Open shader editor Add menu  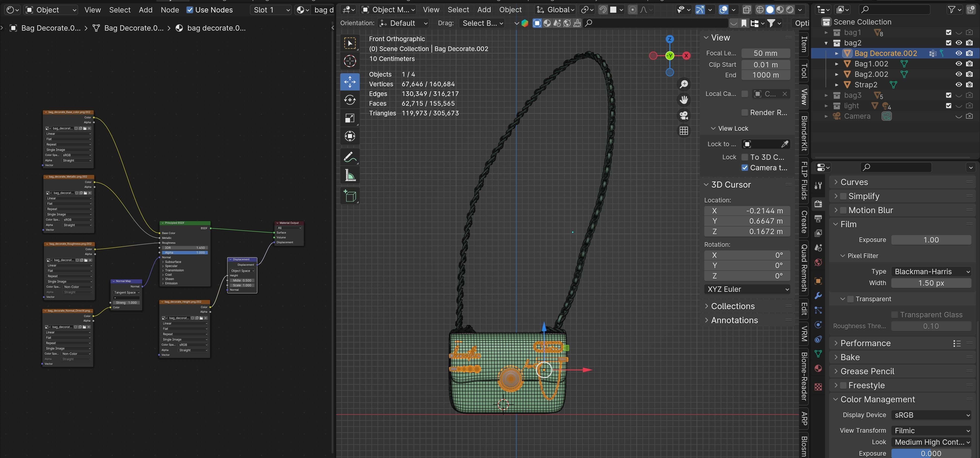coord(145,10)
